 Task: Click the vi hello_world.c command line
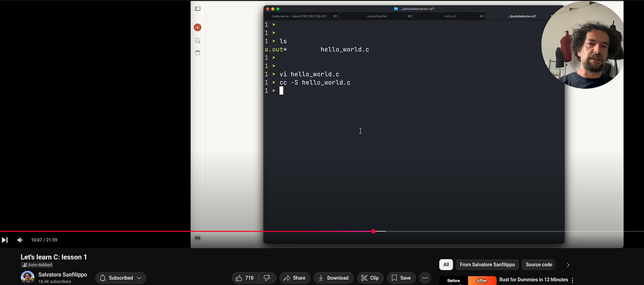(x=309, y=74)
